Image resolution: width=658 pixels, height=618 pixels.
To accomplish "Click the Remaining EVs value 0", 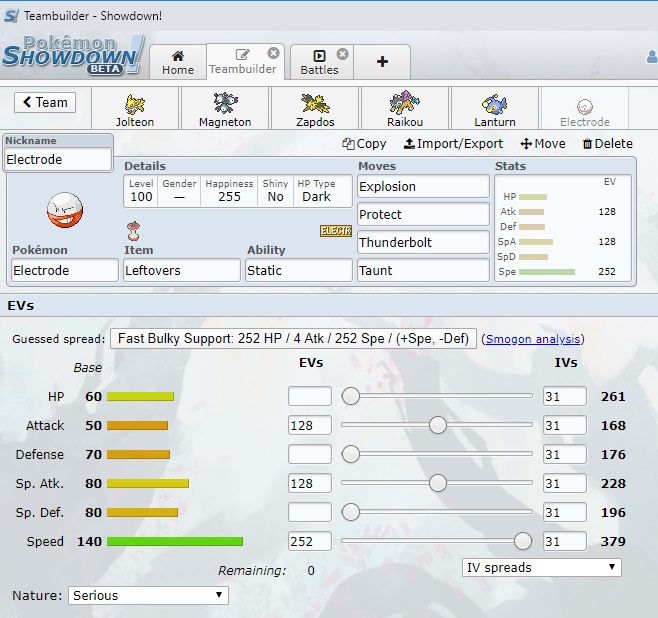I will (x=311, y=571).
